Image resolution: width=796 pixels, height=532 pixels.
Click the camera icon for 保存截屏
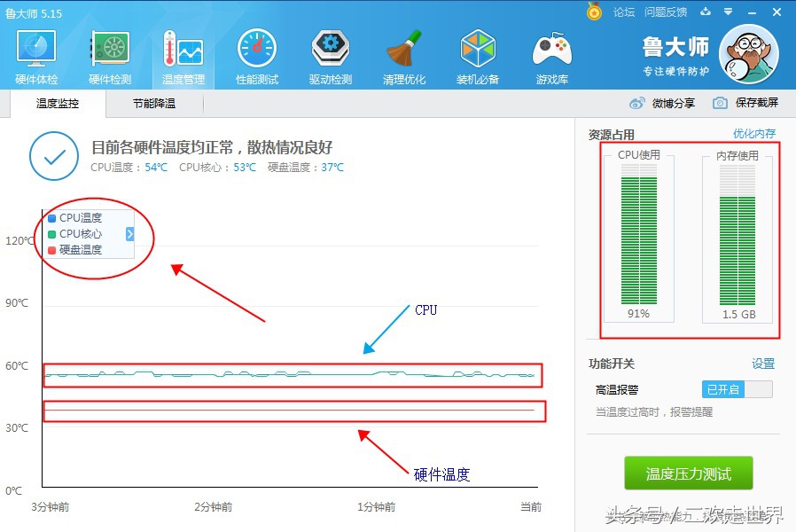720,103
